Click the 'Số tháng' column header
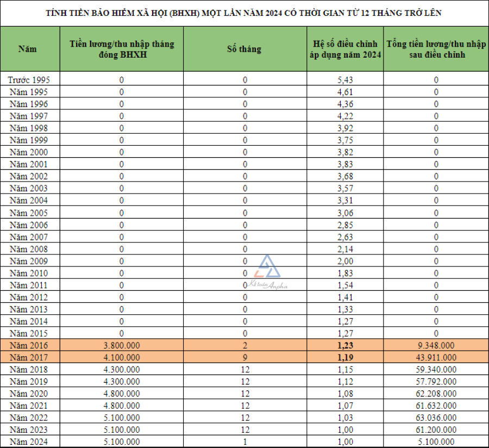 246,49
